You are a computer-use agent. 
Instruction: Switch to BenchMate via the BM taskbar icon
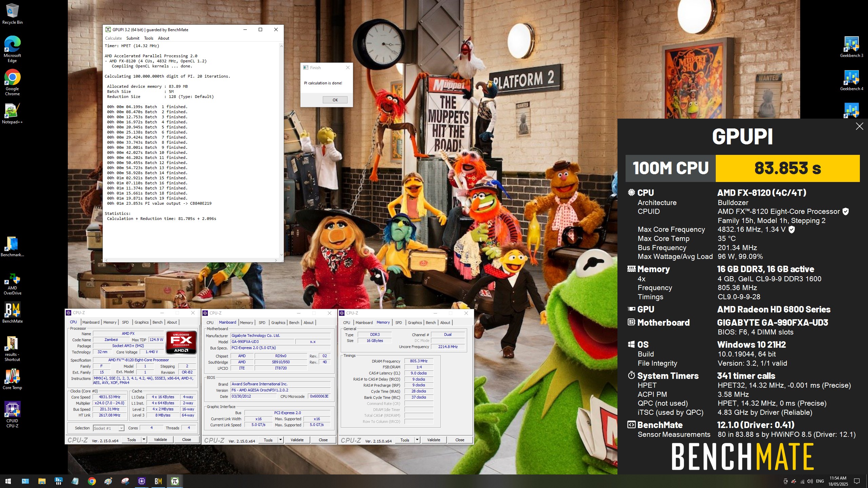pyautogui.click(x=158, y=481)
